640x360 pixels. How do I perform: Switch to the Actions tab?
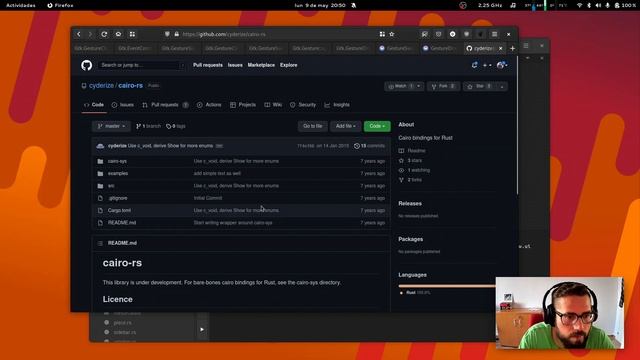(x=209, y=105)
